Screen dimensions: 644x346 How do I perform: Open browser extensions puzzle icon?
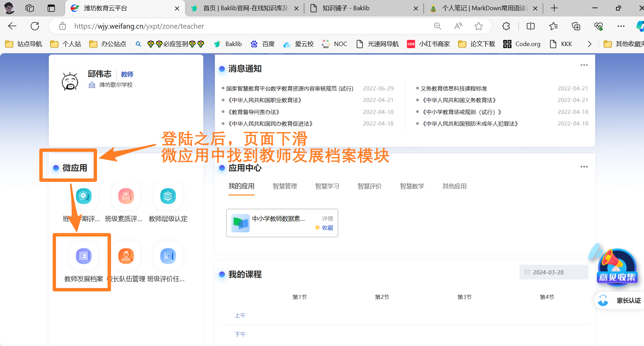pyautogui.click(x=506, y=26)
